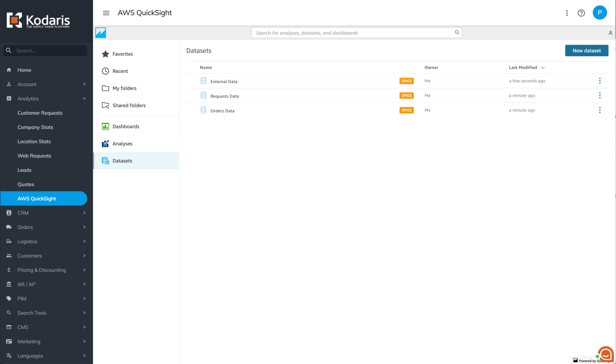Click the Kodaris logo
Image resolution: width=616 pixels, height=364 pixels.
[38, 20]
